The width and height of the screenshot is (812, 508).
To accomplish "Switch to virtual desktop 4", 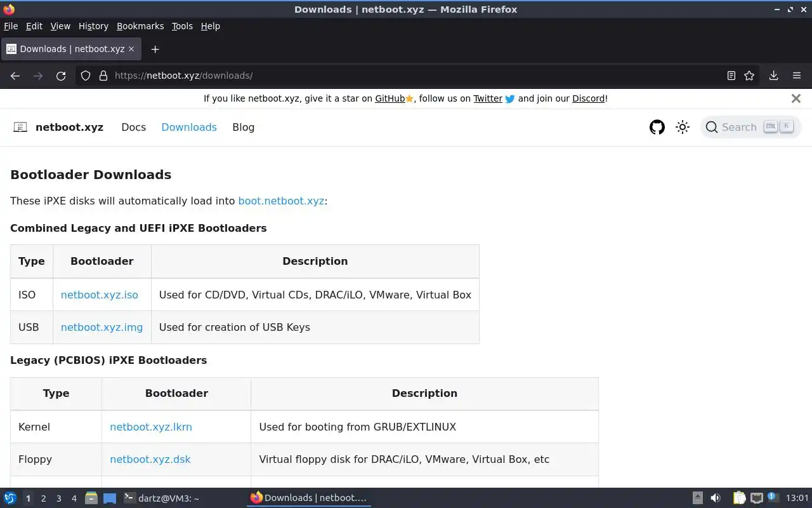I will [74, 498].
